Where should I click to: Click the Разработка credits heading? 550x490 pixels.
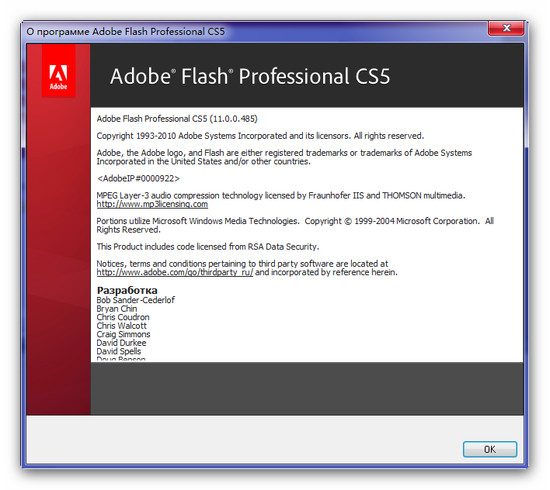pyautogui.click(x=127, y=290)
